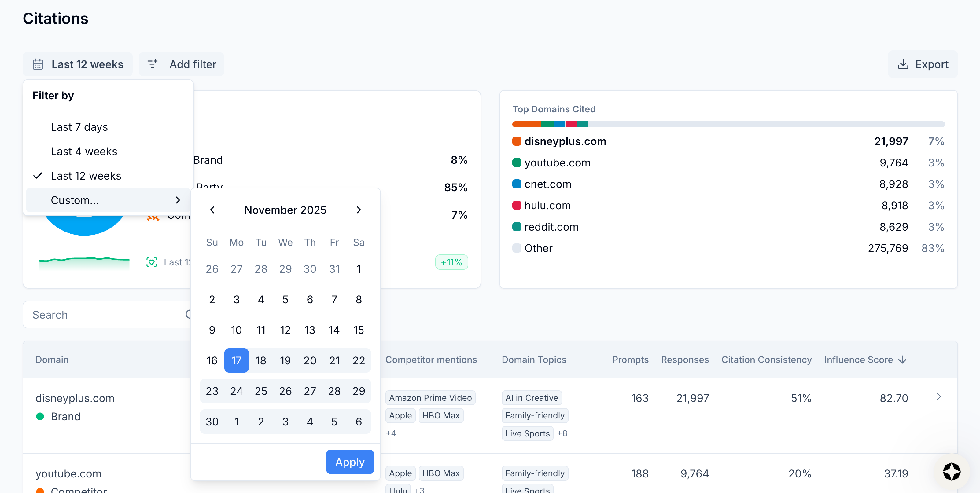The width and height of the screenshot is (980, 493).
Task: Click cnet.com in Top Domains Cited
Action: coord(547,184)
